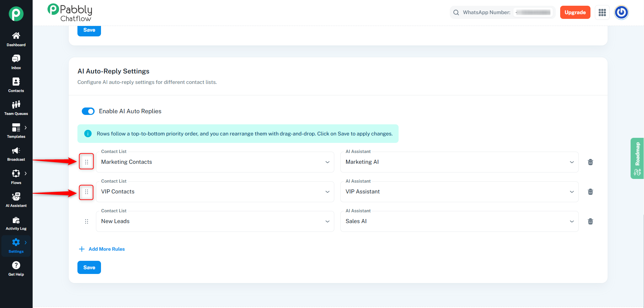Grab drag handle for New Leads row

pos(87,221)
